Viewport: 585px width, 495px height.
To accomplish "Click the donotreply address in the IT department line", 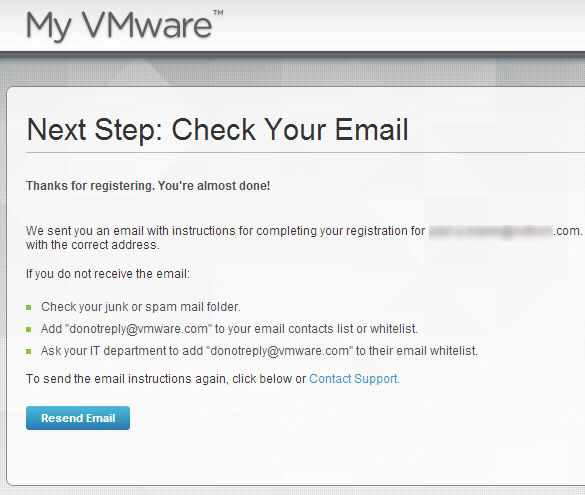I will pos(279,351).
